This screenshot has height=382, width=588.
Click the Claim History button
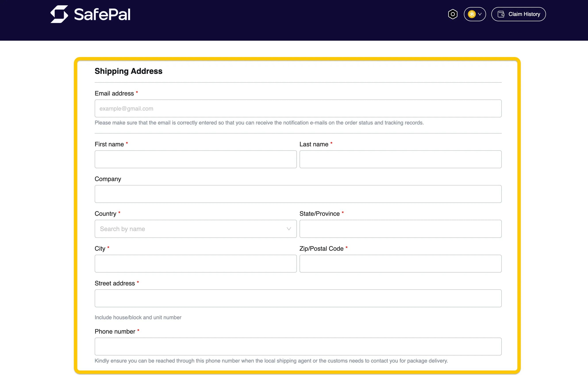(519, 14)
